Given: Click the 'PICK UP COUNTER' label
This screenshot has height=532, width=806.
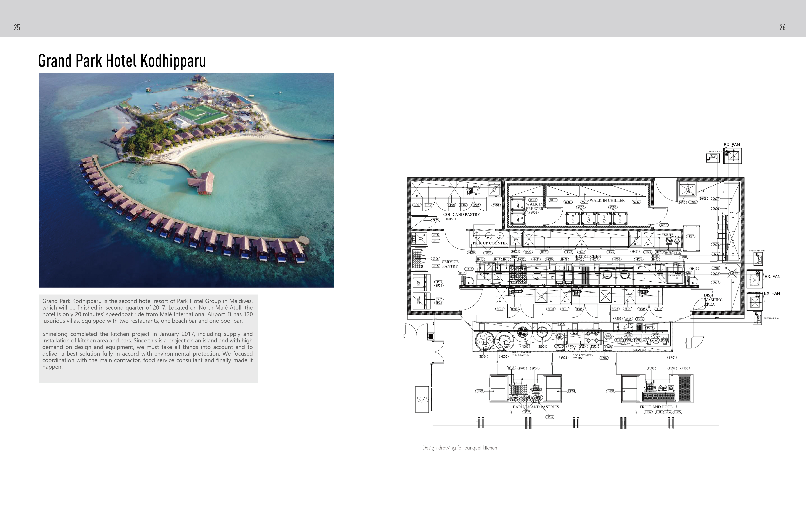Looking at the screenshot, I should 490,243.
